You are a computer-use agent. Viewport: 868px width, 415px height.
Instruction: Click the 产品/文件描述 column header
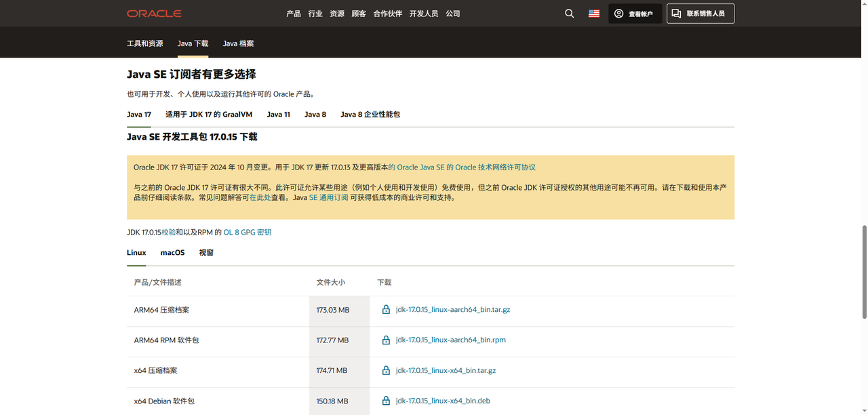[x=158, y=282]
